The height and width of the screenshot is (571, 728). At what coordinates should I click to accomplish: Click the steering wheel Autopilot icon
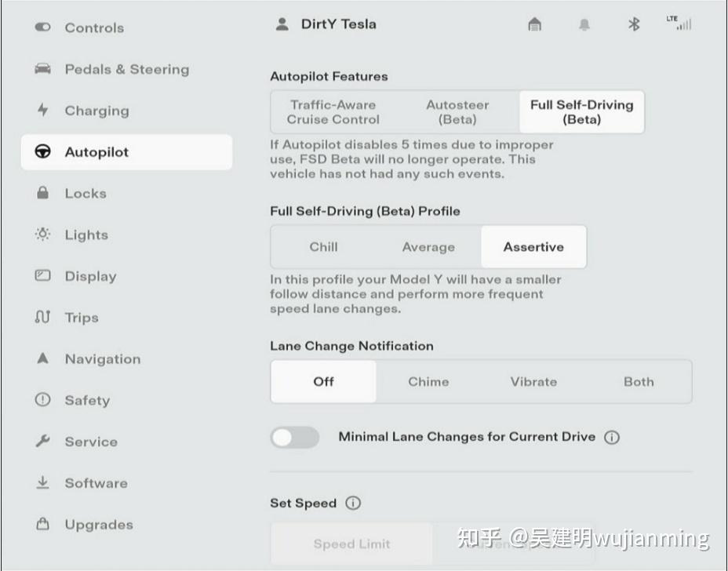coord(42,152)
